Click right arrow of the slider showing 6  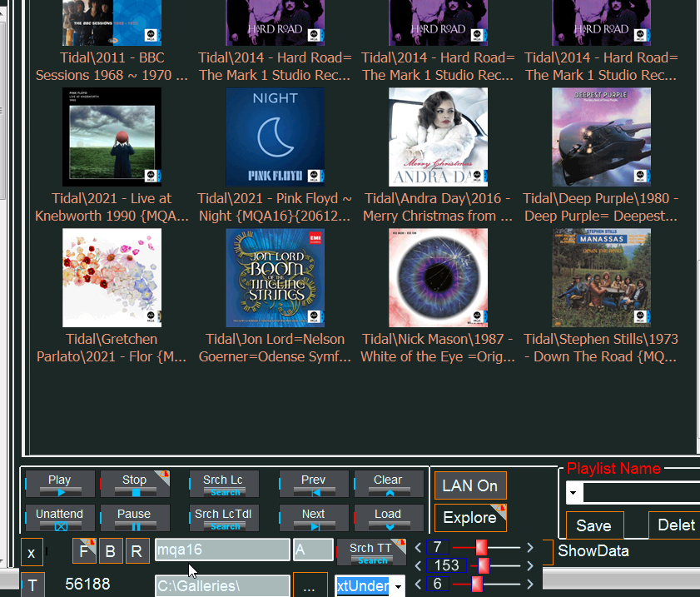point(530,584)
